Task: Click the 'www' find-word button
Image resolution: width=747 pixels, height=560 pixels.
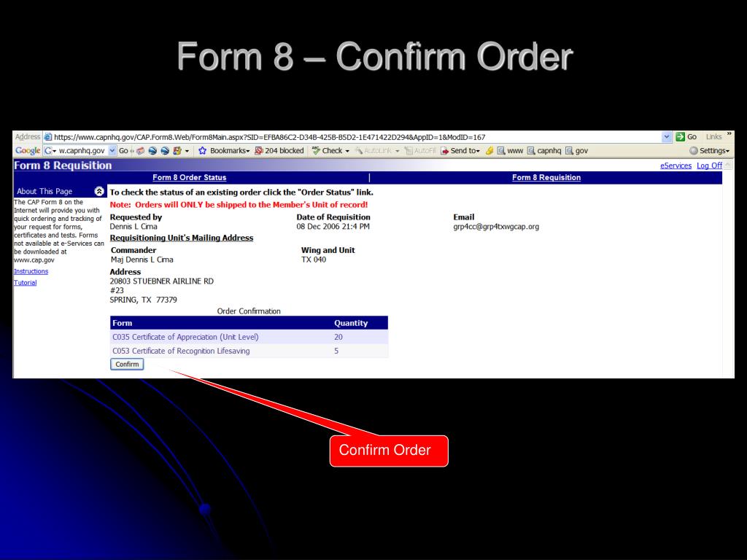Action: coord(510,151)
